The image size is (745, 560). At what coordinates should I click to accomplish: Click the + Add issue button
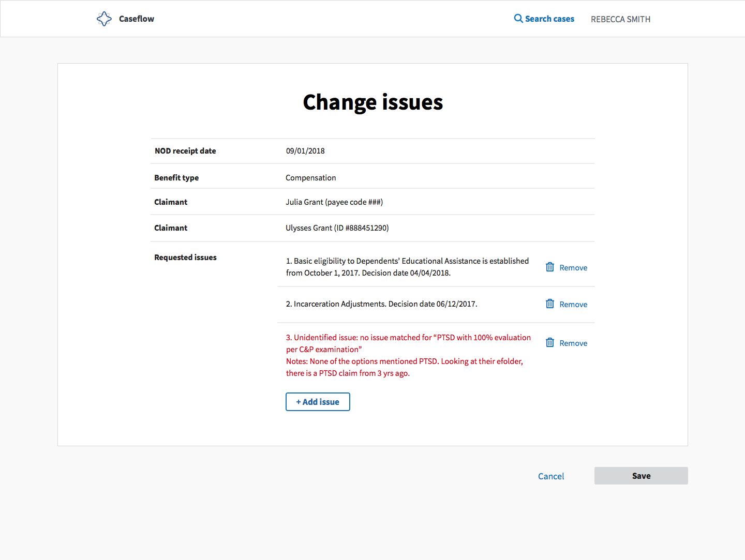click(318, 402)
